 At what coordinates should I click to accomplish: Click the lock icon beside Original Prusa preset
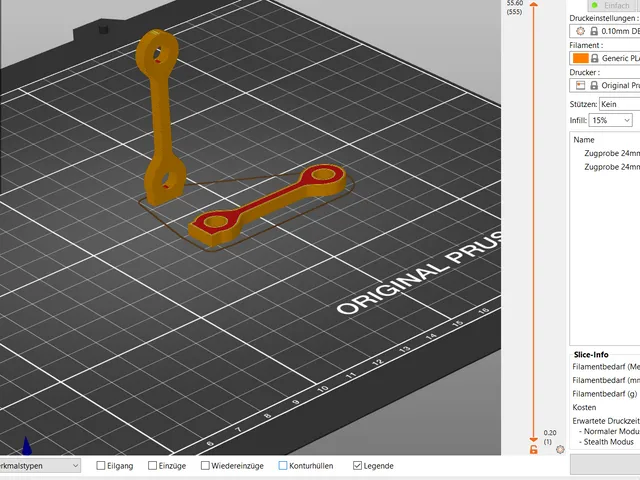click(x=594, y=85)
